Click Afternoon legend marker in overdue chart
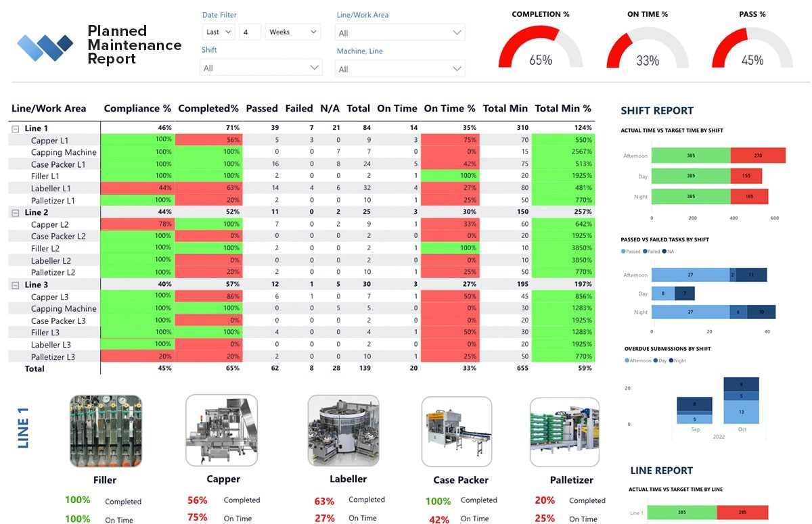This screenshot has width=812, height=524. [x=627, y=361]
